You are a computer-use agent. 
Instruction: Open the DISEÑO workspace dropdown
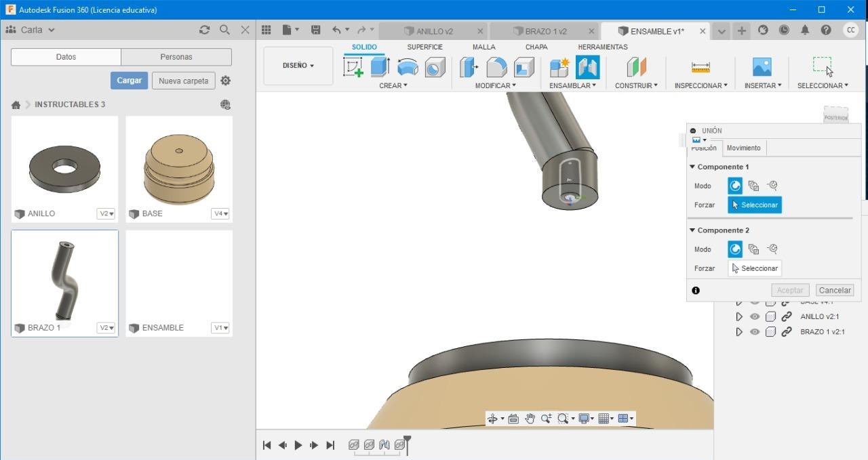[298, 66]
